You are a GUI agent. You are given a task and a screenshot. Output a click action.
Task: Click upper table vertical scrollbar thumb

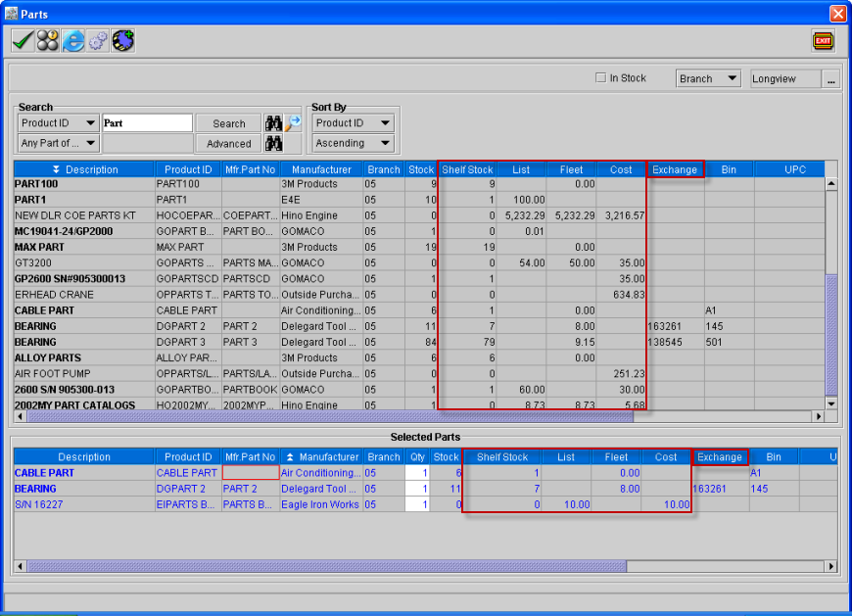pyautogui.click(x=831, y=335)
